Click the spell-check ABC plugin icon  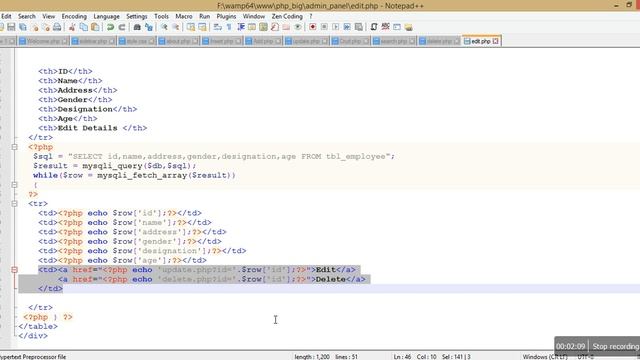tap(385, 27)
